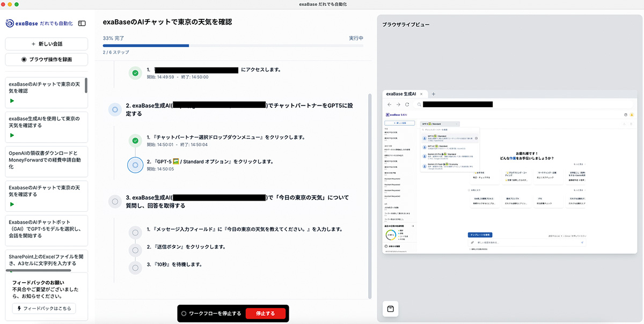The image size is (644, 324).
Task: Click the green checkmark of the access step
Action: click(135, 73)
